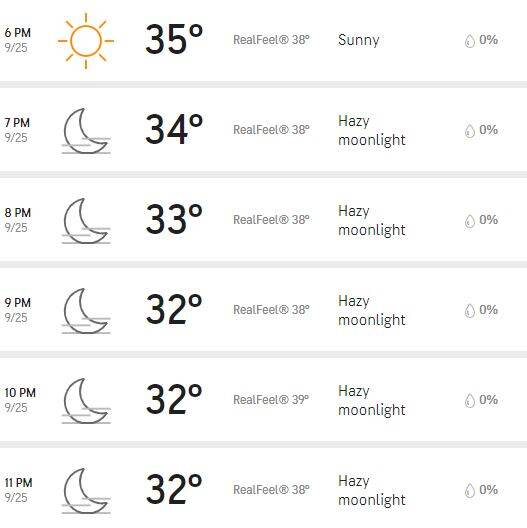Viewport: 527px width, 528px height.
Task: Click the 7 PM 9/25 time label
Action: click(17, 130)
